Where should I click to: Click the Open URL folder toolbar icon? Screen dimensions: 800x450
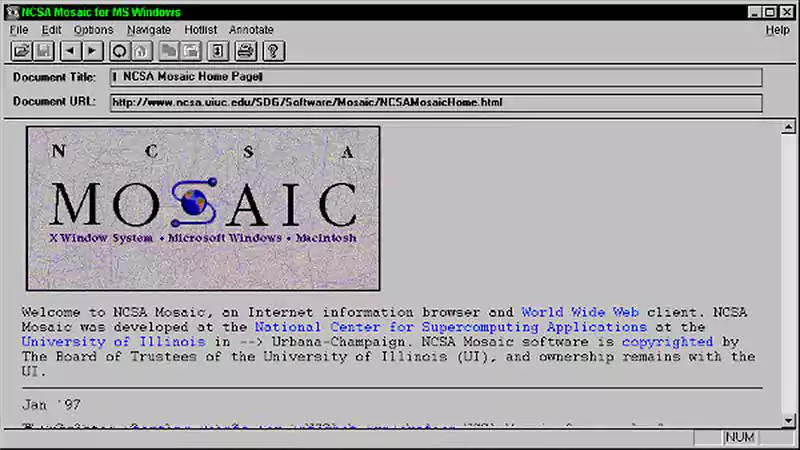(21, 51)
